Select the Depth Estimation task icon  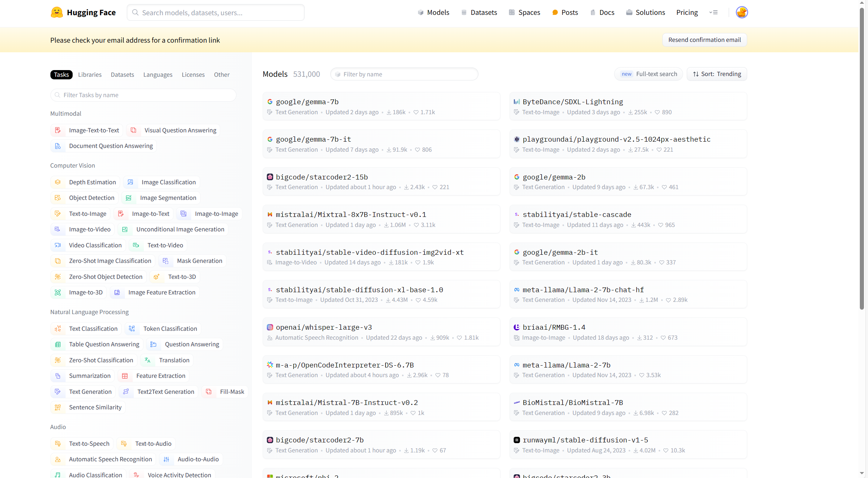point(58,182)
